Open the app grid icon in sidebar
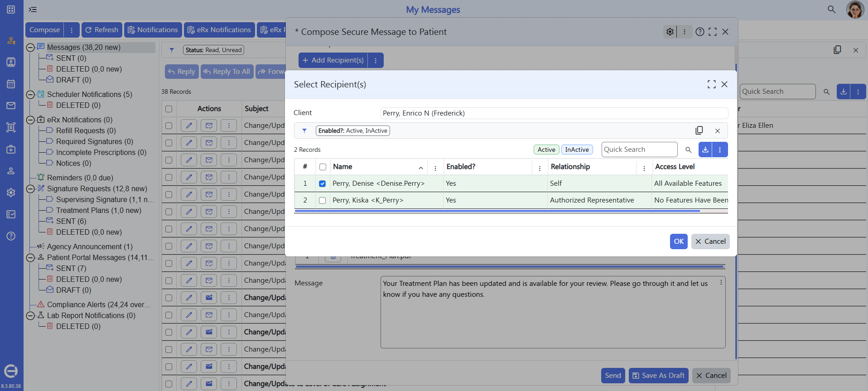This screenshot has height=391, width=868. 11,10
